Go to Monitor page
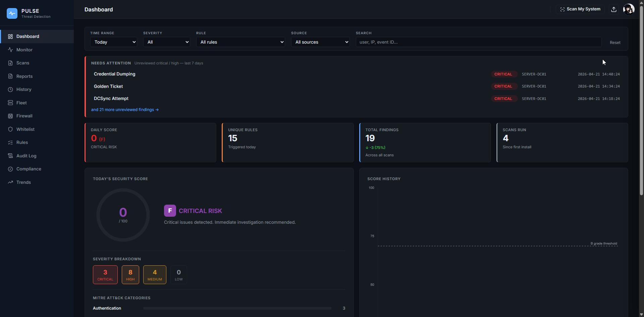 [x=37, y=50]
